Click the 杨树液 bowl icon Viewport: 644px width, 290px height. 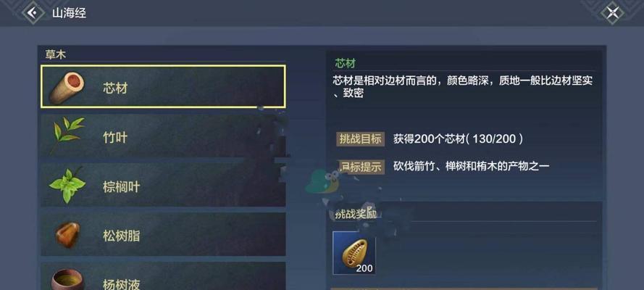68,279
